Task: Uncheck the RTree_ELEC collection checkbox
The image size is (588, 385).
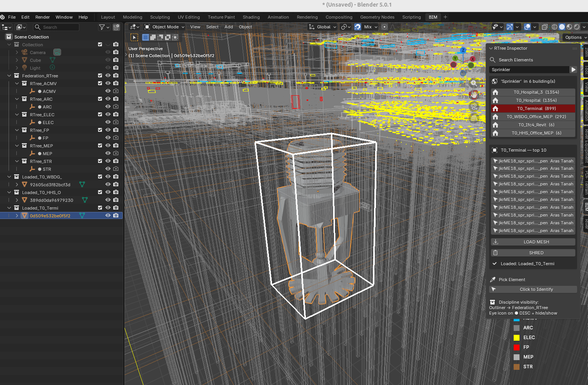Action: pyautogui.click(x=100, y=114)
